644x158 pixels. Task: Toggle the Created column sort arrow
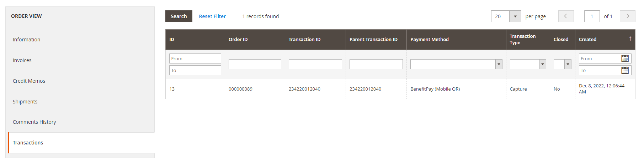click(630, 39)
